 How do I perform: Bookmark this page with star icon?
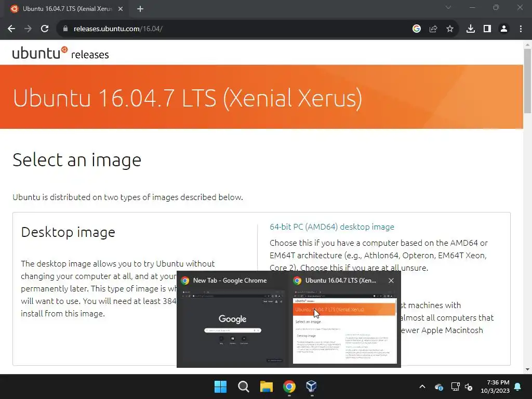click(x=450, y=29)
